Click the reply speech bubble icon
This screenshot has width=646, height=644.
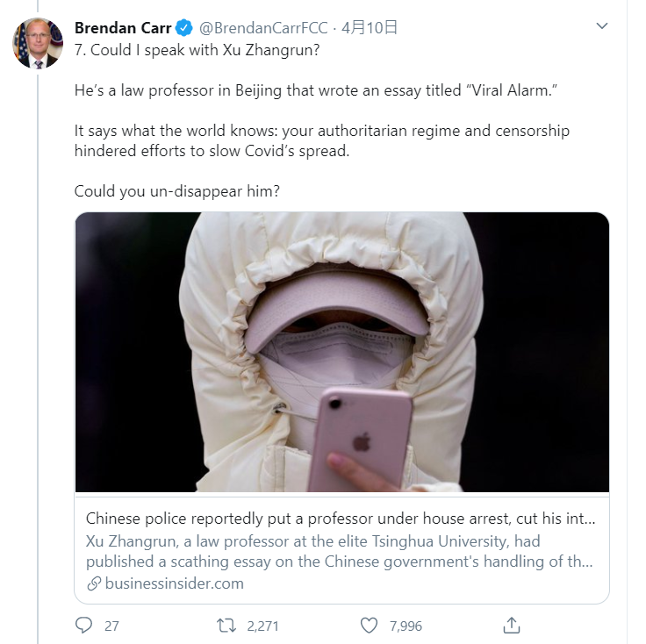[84, 626]
